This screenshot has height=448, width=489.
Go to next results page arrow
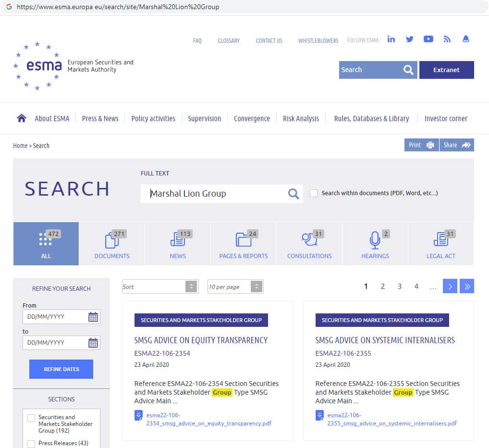point(450,286)
